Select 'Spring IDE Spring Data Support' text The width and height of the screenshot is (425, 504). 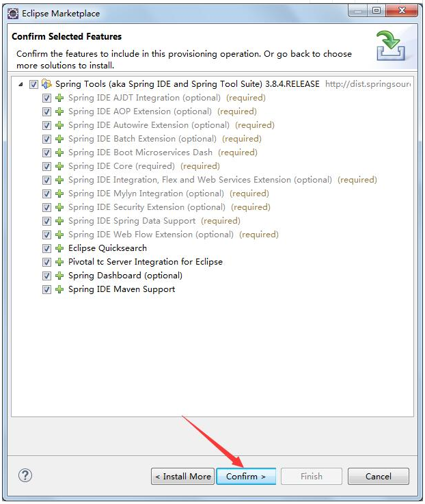click(x=132, y=221)
